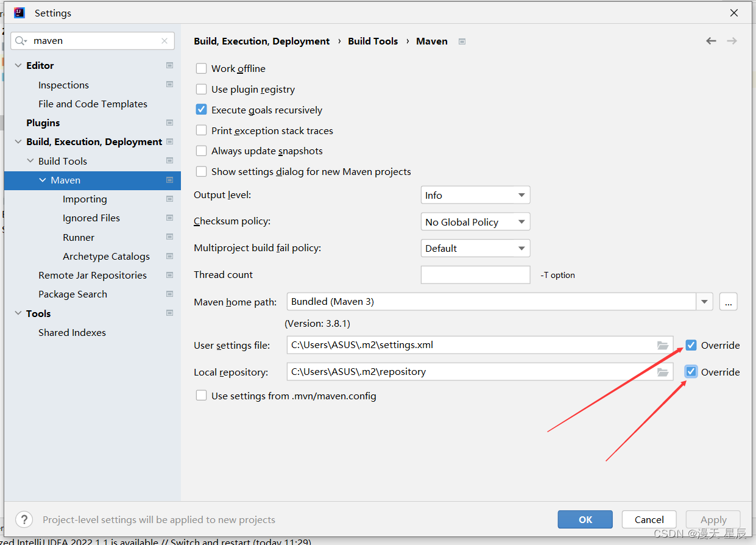Click Build, Execution, Deployment breadcrumb

click(262, 41)
